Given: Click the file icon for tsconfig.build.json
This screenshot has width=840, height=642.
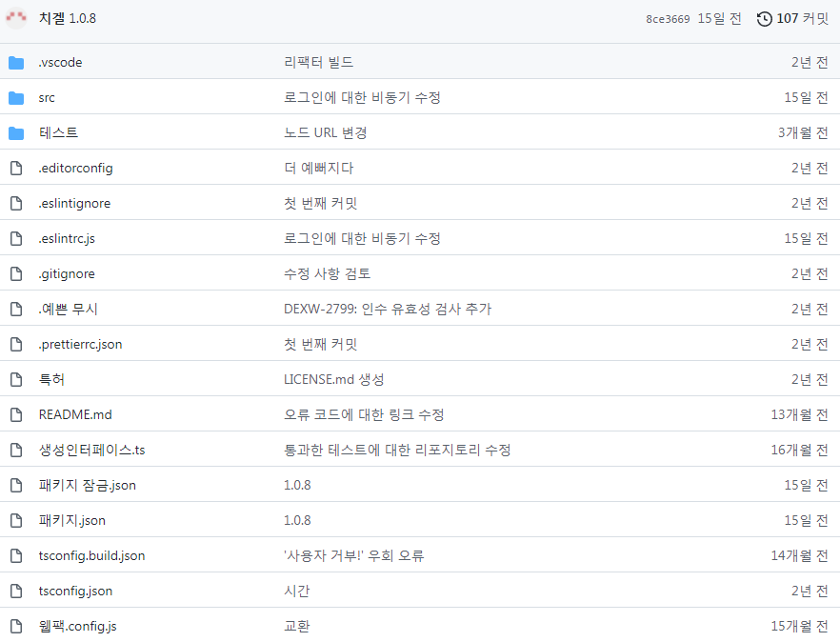Looking at the screenshot, I should [x=16, y=556].
